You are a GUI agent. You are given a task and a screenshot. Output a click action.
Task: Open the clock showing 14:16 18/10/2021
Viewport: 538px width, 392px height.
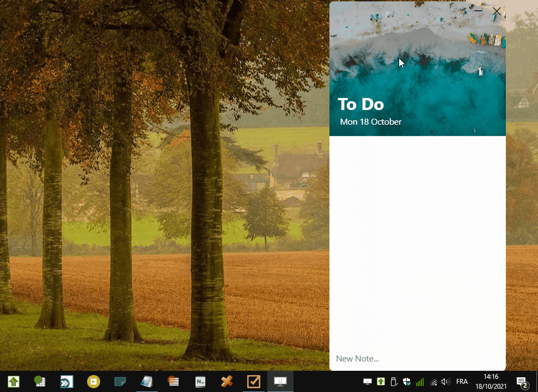(491, 381)
